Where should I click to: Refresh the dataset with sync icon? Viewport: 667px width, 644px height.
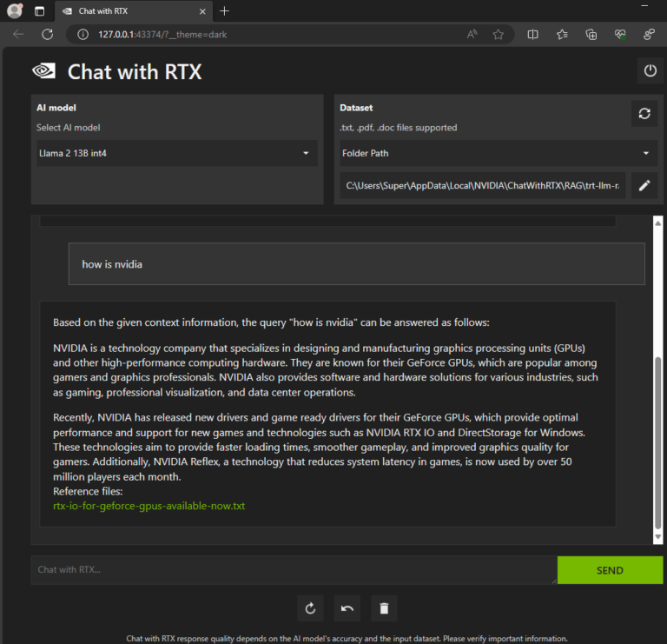tap(644, 114)
